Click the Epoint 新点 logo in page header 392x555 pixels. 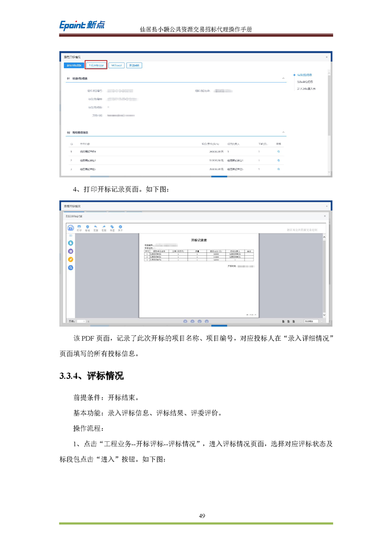pyautogui.click(x=82, y=25)
